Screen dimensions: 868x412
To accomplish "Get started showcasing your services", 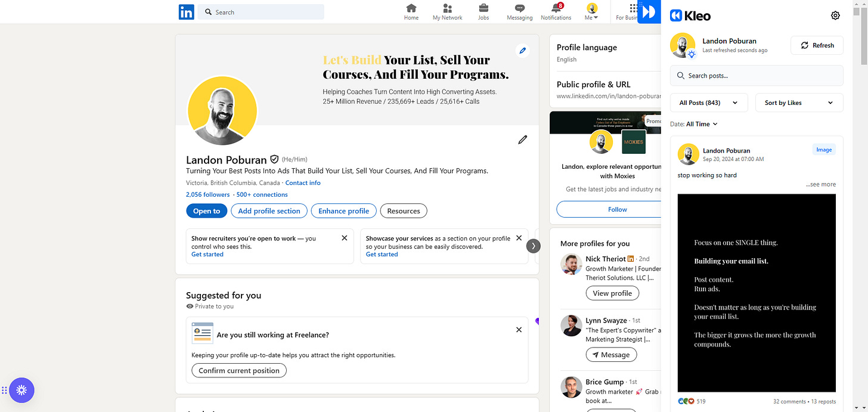I will pyautogui.click(x=382, y=254).
